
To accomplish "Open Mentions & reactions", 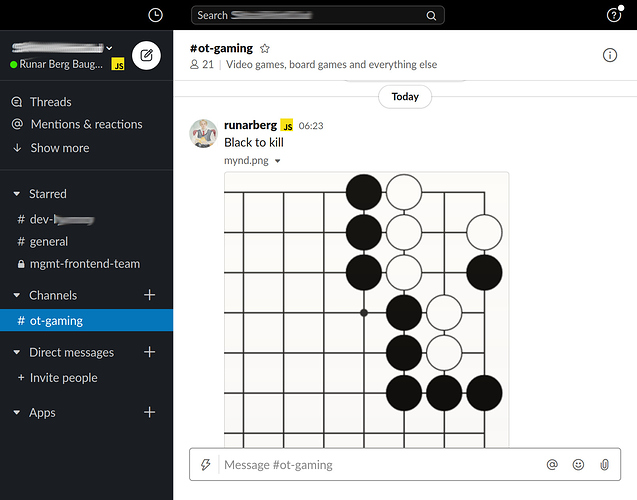I will [x=86, y=124].
